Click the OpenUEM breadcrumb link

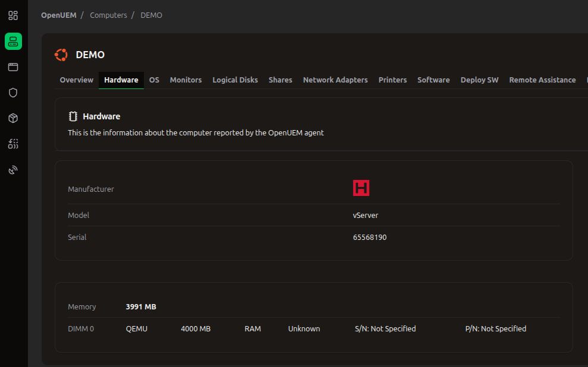(59, 15)
